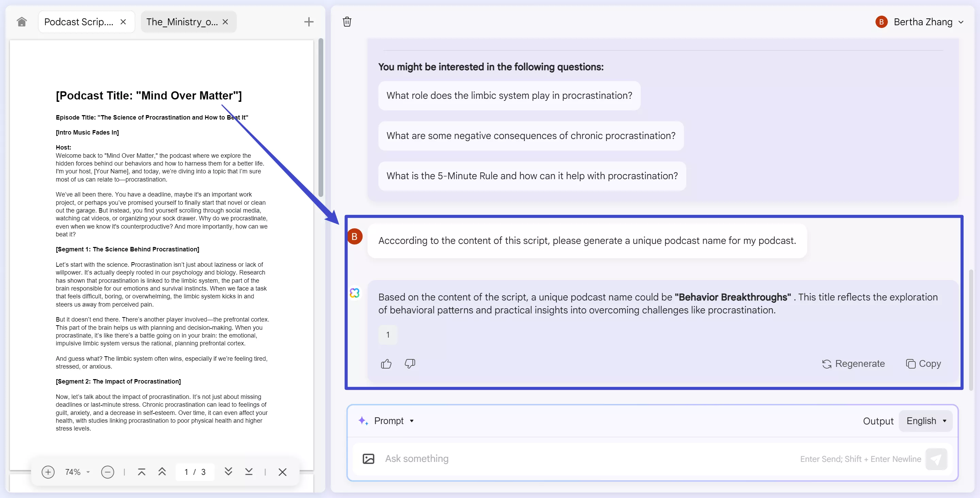This screenshot has height=498, width=980.
Task: Select negative consequences of procrastination question
Action: click(x=531, y=135)
